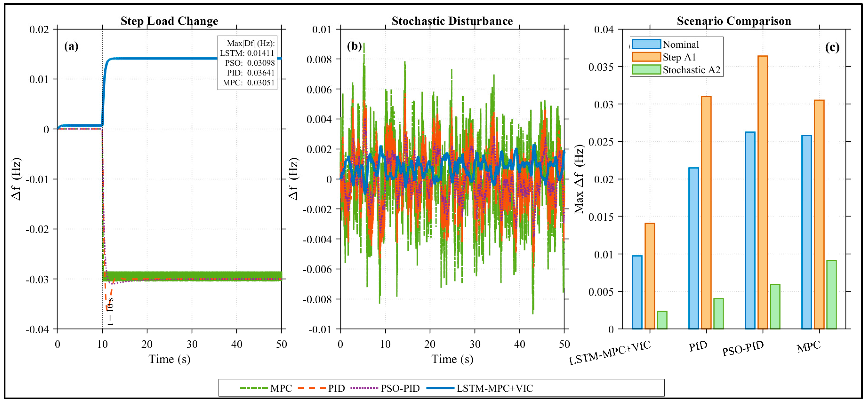The height and width of the screenshot is (404, 868).
Task: Click the tallest orange Step A1 bar for PSO-PID
Action: click(763, 192)
